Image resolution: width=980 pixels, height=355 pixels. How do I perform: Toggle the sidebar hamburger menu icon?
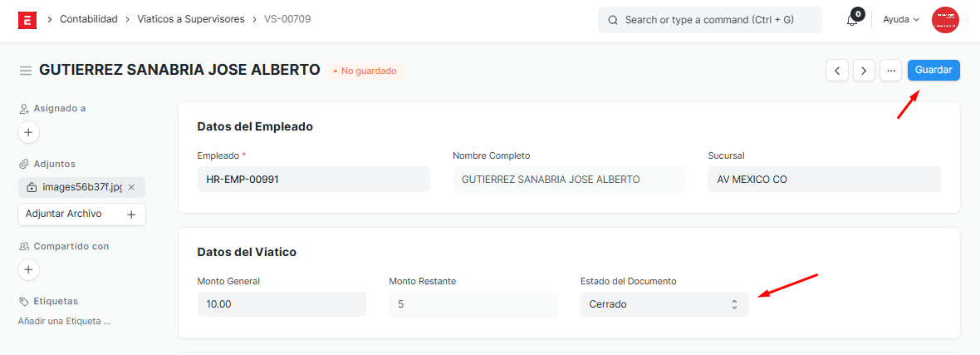[26, 71]
